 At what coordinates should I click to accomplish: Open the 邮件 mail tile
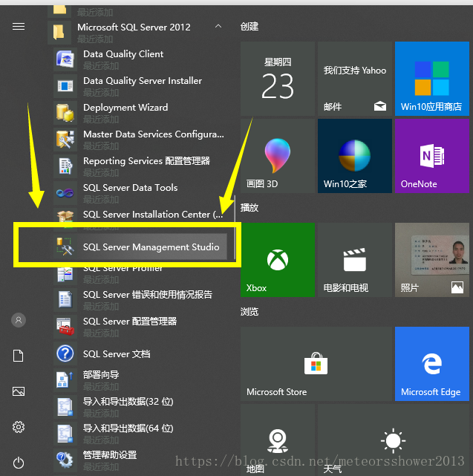click(355, 79)
